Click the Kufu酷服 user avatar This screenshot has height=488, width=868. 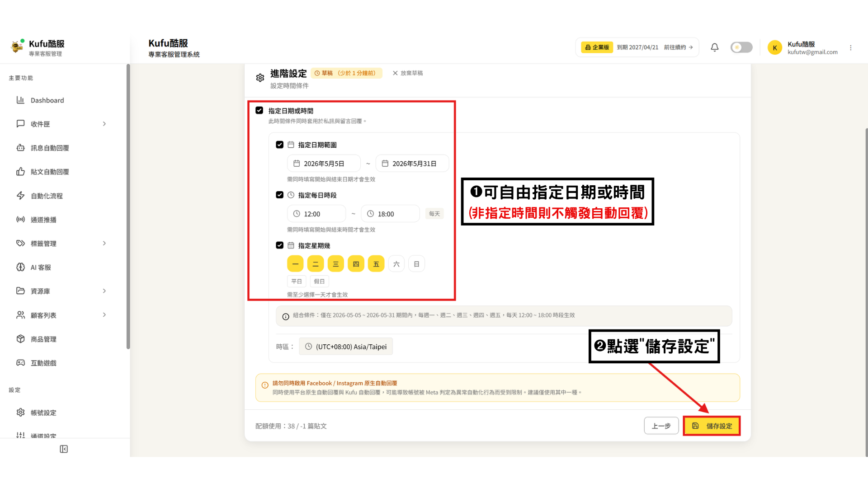pos(775,47)
